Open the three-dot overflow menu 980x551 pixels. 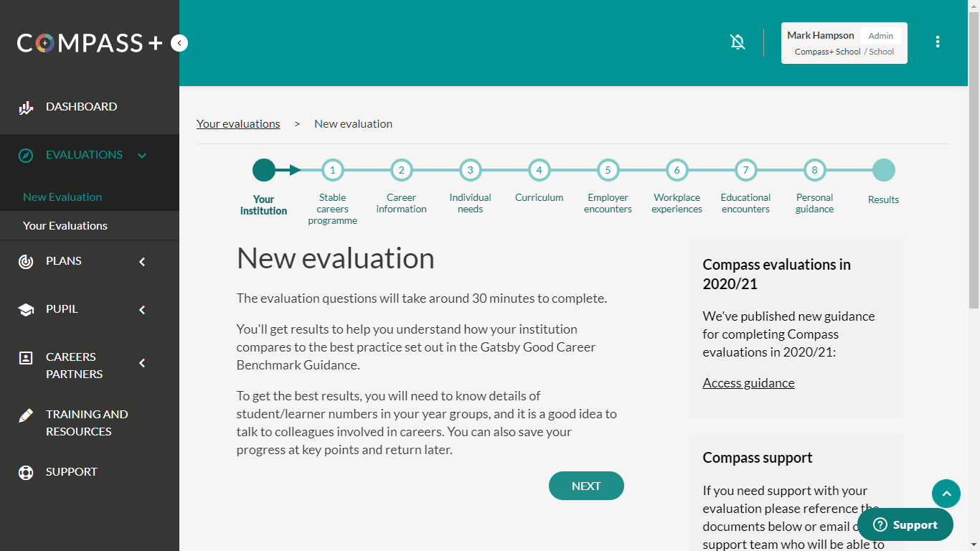tap(938, 42)
